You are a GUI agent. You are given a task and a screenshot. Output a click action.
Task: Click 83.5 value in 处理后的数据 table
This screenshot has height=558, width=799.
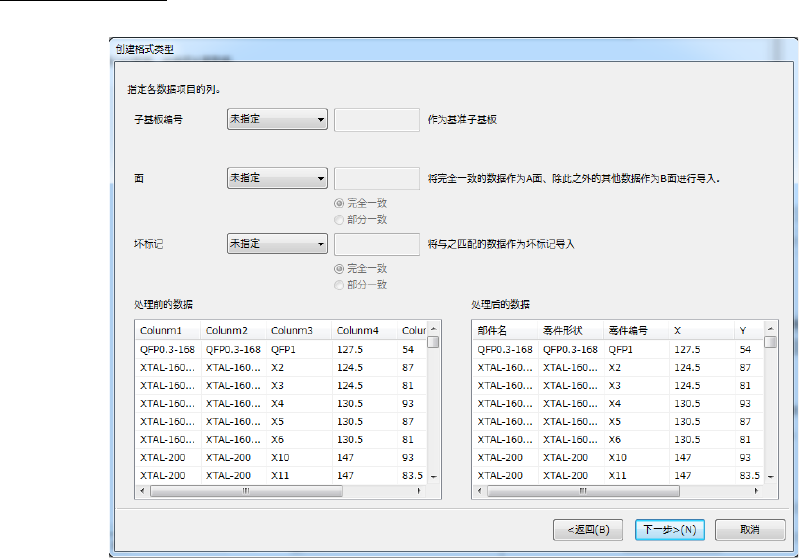coord(750,475)
